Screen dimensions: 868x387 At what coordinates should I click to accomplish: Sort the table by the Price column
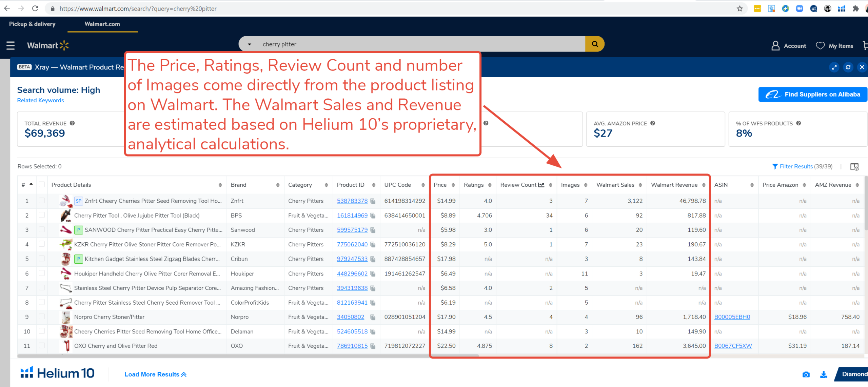[453, 185]
